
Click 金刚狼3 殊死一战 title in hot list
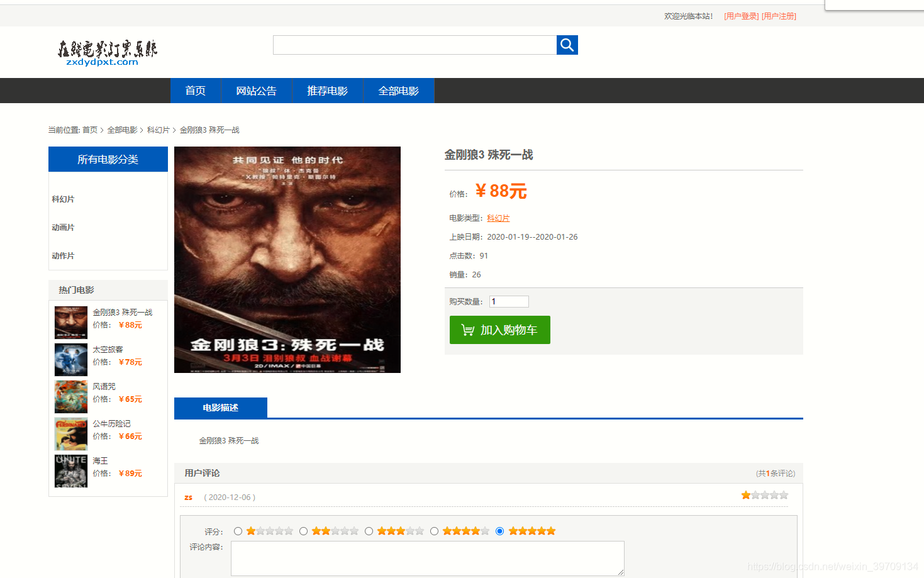point(123,313)
